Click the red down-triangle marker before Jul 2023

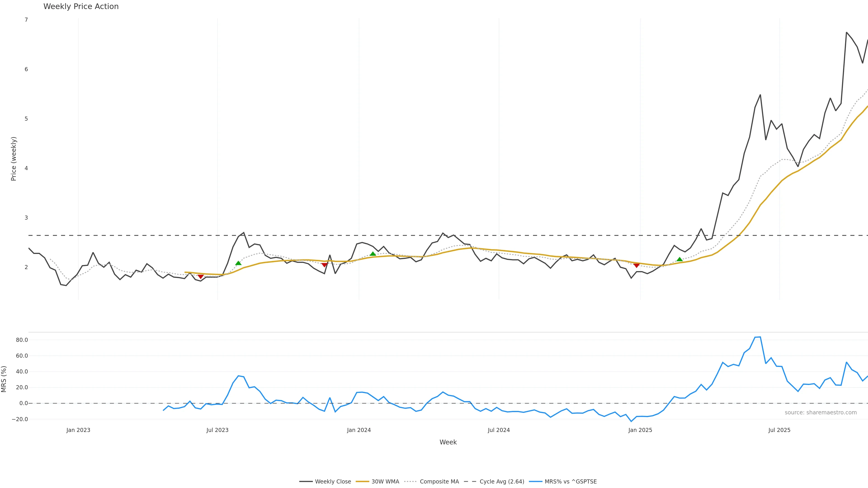(x=200, y=277)
